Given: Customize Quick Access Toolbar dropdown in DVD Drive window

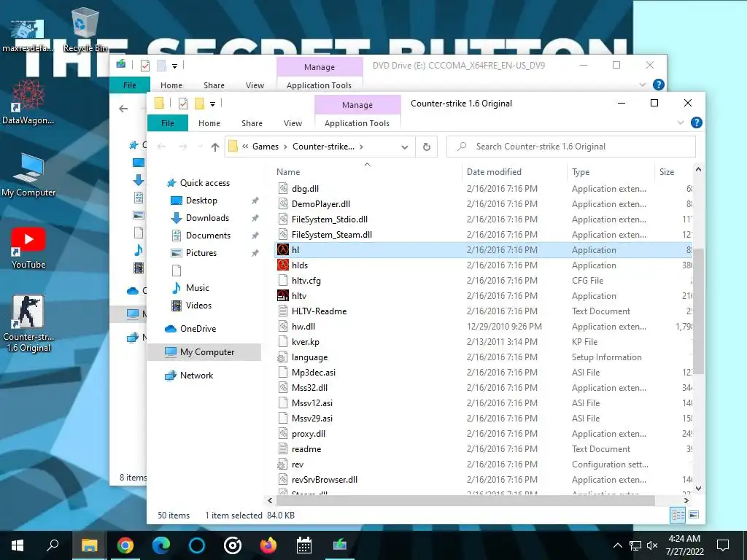Looking at the screenshot, I should pos(175,66).
